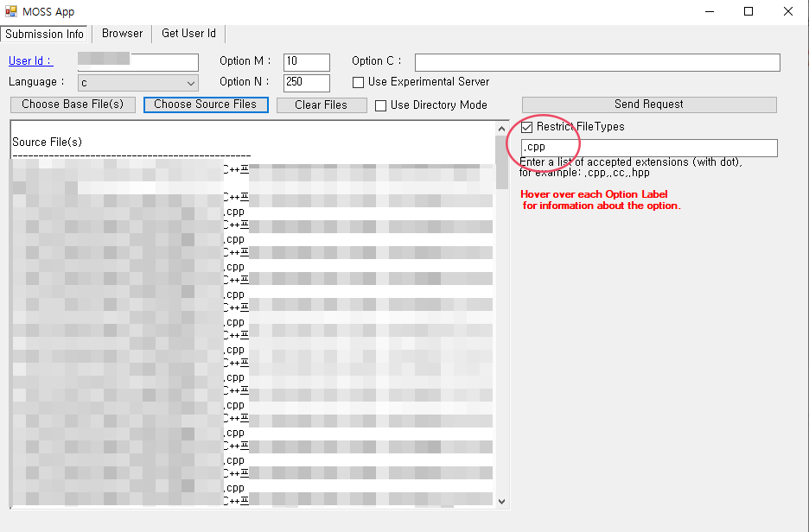The width and height of the screenshot is (809, 532).
Task: Click the 'Source File(s)' header text
Action: coord(47,142)
